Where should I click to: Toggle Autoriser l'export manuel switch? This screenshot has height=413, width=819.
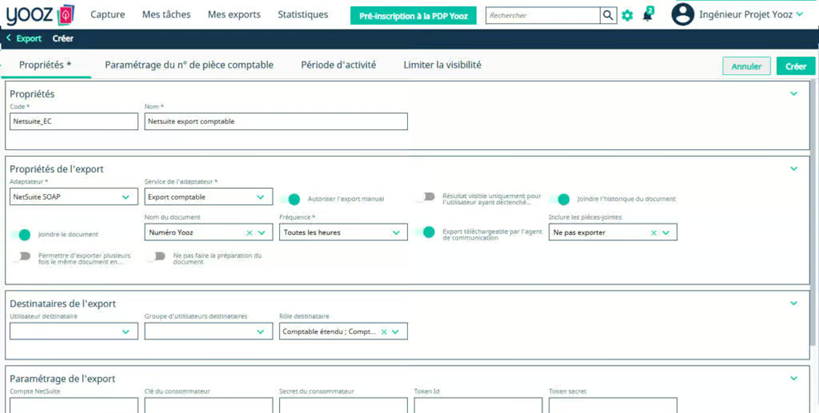click(x=291, y=199)
